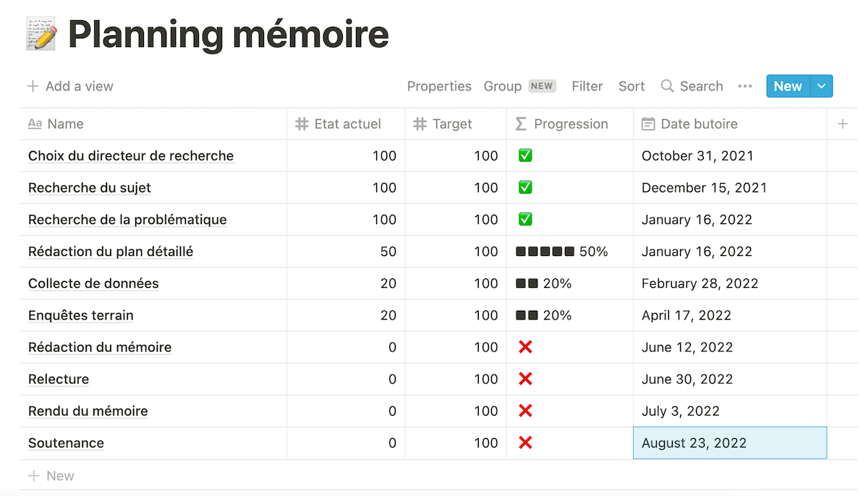
Task: Click the green checkmark for Recherche du sujet
Action: [x=526, y=187]
